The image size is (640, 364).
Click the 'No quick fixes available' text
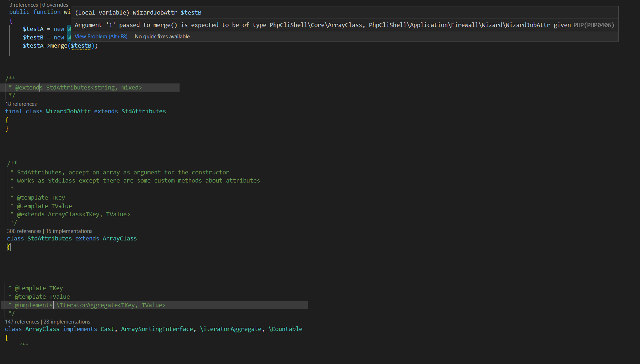point(162,37)
